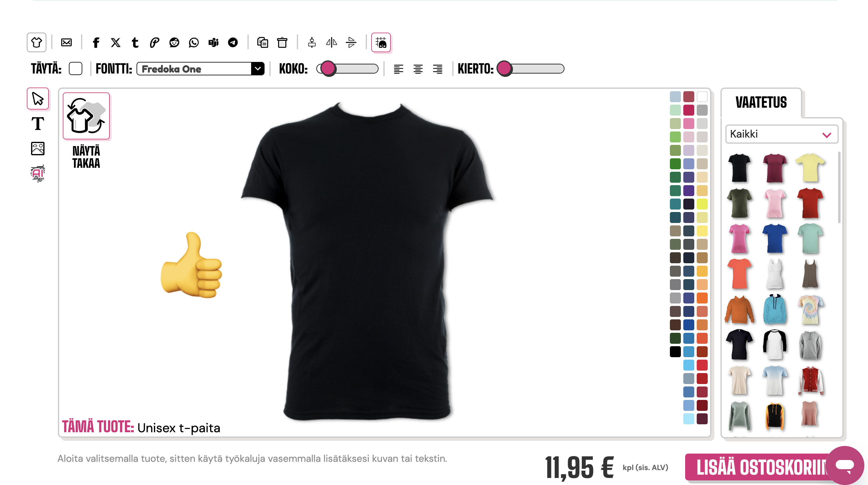The width and height of the screenshot is (868, 485).
Task: Open the AI image generator tool
Action: pyautogui.click(x=37, y=173)
